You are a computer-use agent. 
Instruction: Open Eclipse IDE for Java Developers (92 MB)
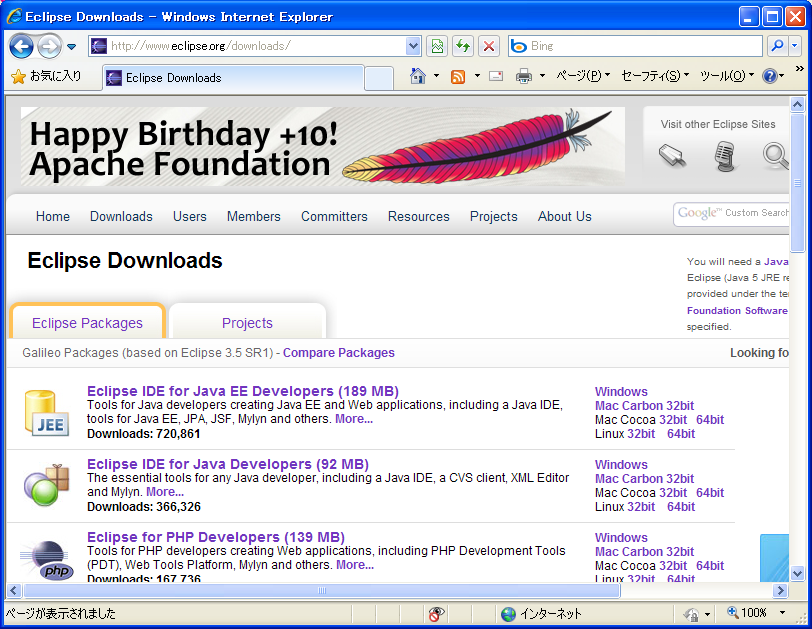(228, 464)
